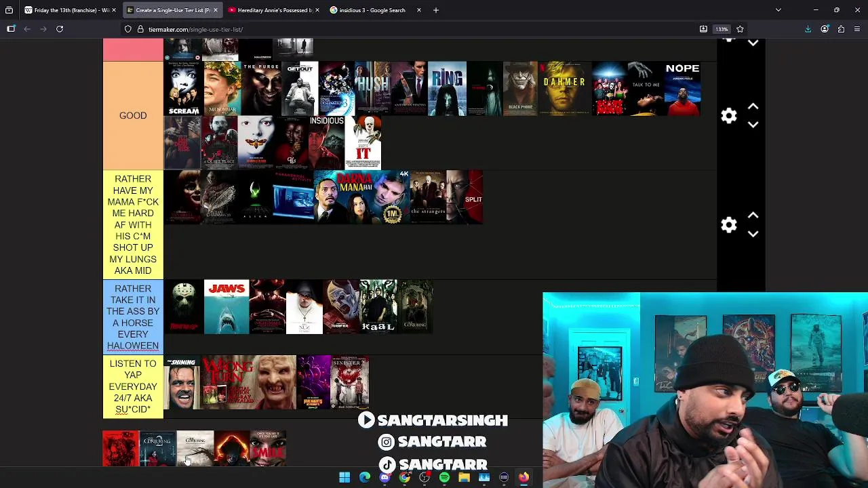Open settings gear for the MID tier row

pyautogui.click(x=729, y=225)
